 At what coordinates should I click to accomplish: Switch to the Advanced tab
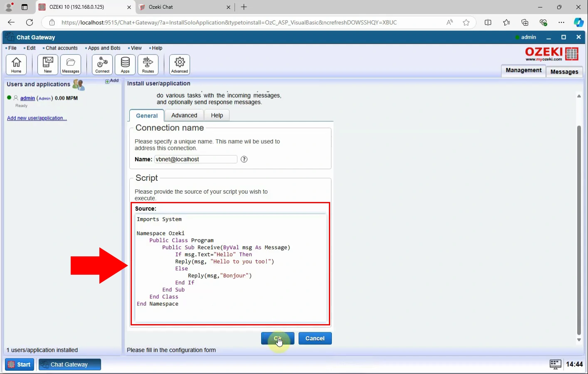[184, 115]
